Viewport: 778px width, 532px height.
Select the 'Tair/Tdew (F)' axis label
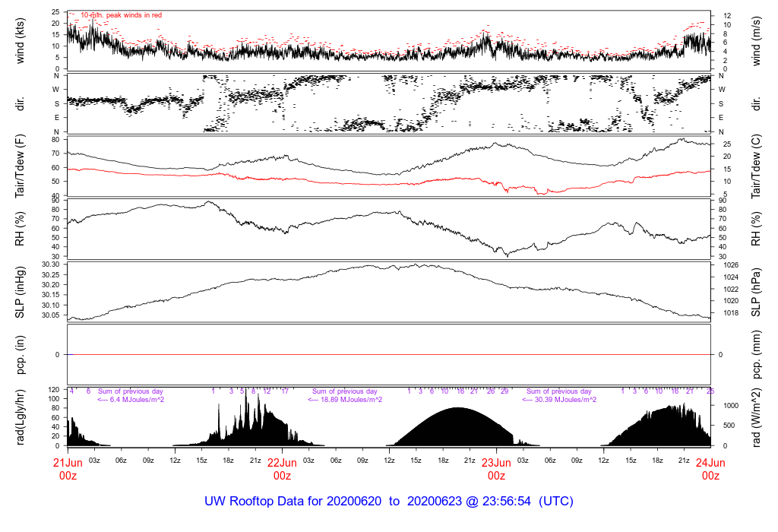point(20,166)
